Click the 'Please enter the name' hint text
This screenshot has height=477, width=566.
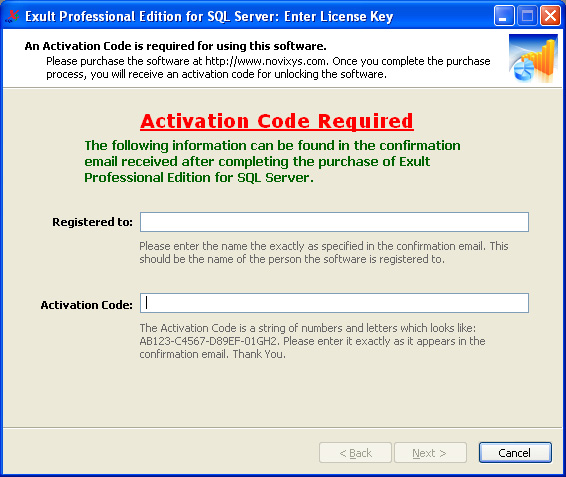coord(324,253)
